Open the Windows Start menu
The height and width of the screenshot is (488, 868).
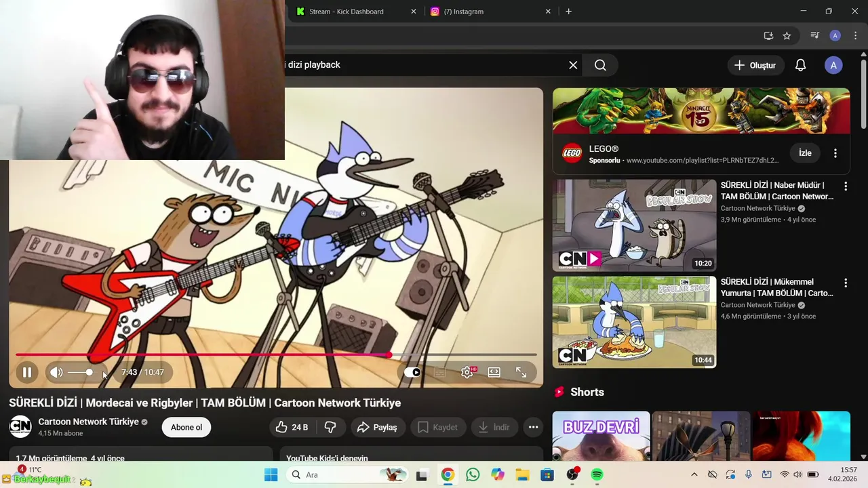pos(271,474)
